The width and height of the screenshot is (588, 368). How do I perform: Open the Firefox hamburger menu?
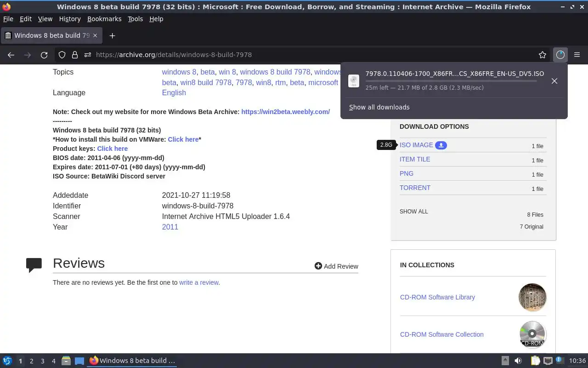click(577, 55)
